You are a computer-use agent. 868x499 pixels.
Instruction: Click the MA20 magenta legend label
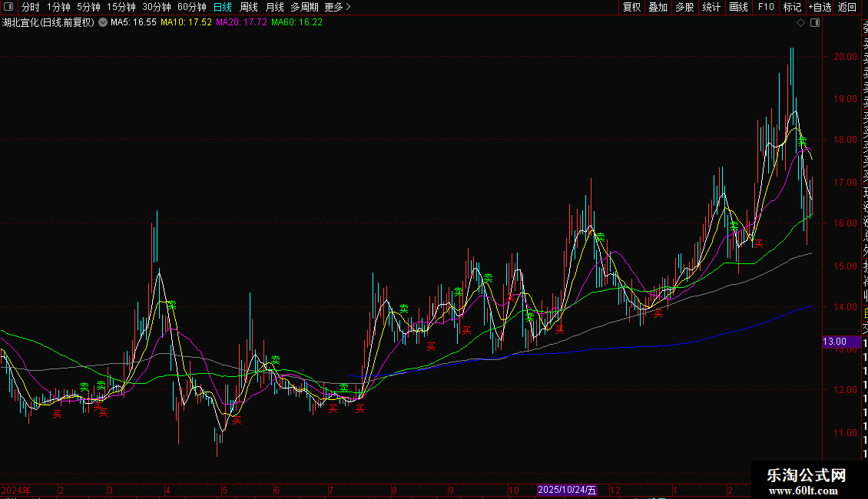241,22
